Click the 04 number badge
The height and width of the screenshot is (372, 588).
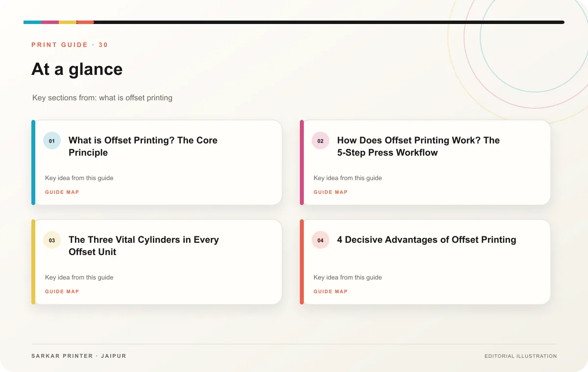click(x=320, y=240)
